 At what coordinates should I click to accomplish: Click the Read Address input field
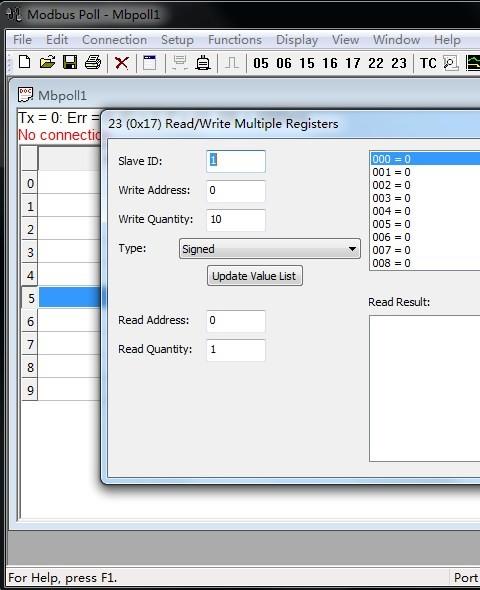[236, 321]
